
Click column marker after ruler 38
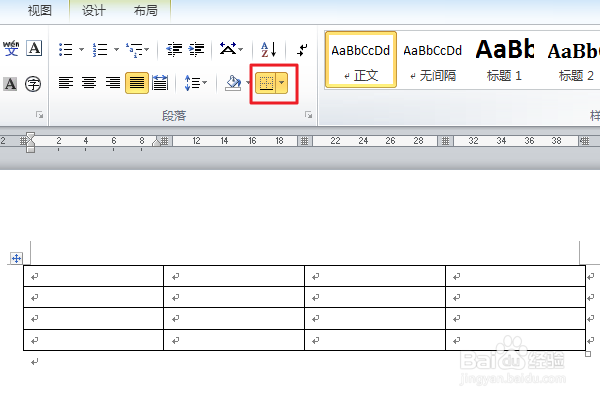point(584,141)
